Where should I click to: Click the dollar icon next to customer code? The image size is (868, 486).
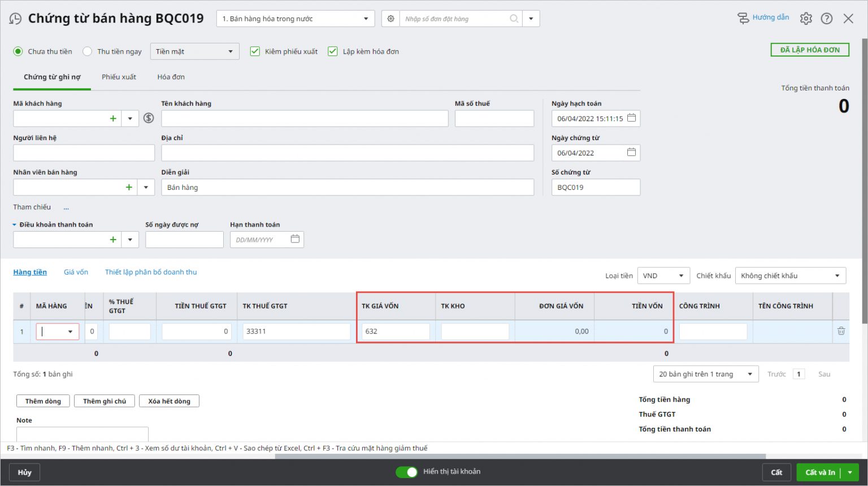pos(149,118)
